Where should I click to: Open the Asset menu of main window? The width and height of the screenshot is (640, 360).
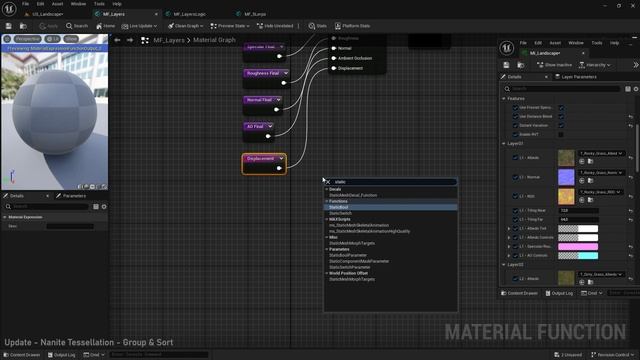click(58, 4)
